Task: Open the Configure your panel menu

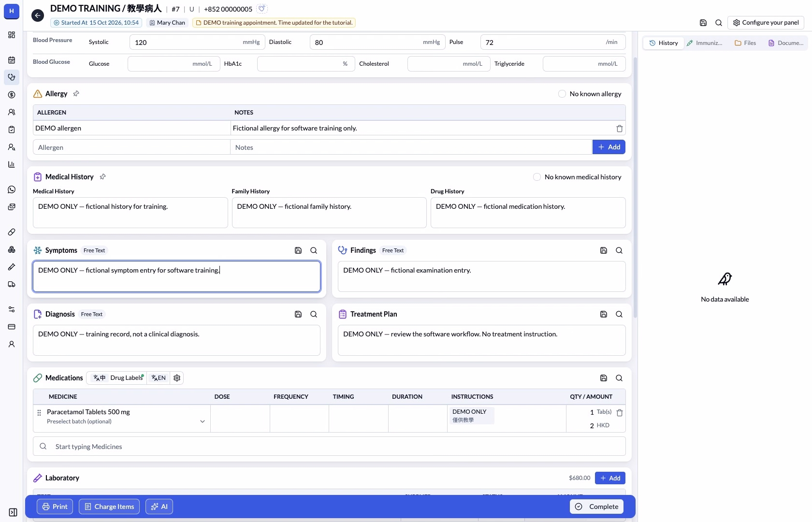Action: tap(766, 23)
